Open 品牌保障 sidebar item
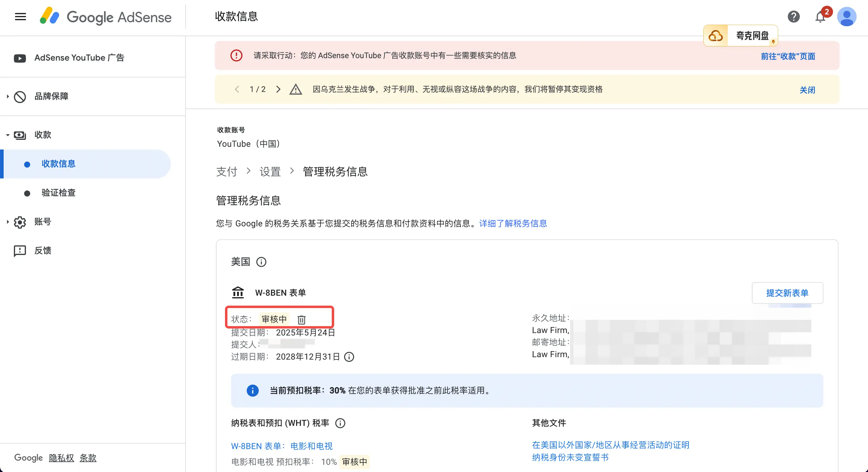Viewport: 868px width, 472px height. [51, 96]
